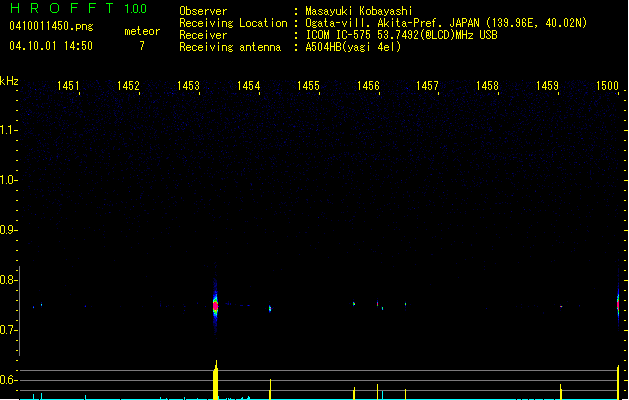The height and width of the screenshot is (400, 629).
Task: Click the 1453 time axis label
Action: [x=188, y=86]
